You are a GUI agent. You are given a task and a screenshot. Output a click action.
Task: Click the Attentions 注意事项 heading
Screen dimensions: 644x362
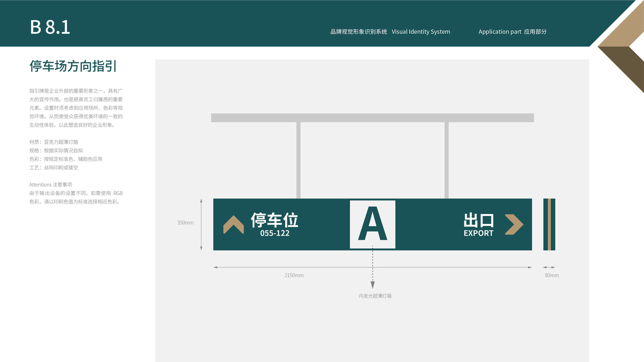[x=50, y=184]
